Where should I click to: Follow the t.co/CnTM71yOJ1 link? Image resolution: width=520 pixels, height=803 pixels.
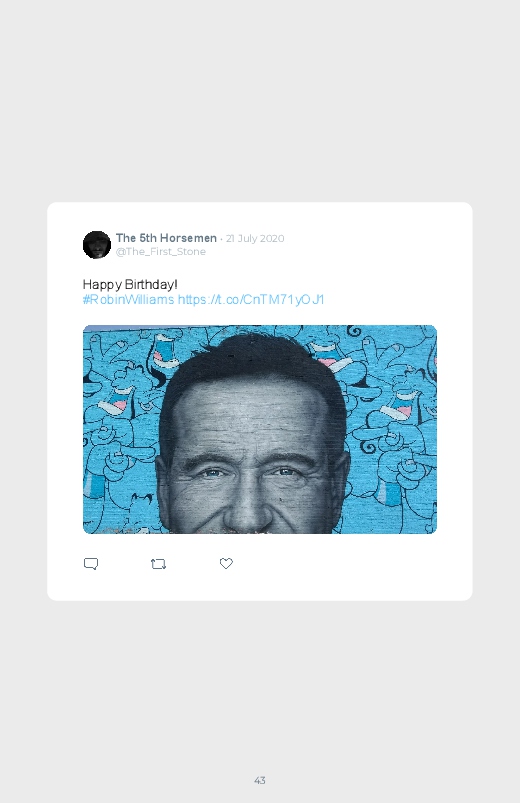[251, 300]
